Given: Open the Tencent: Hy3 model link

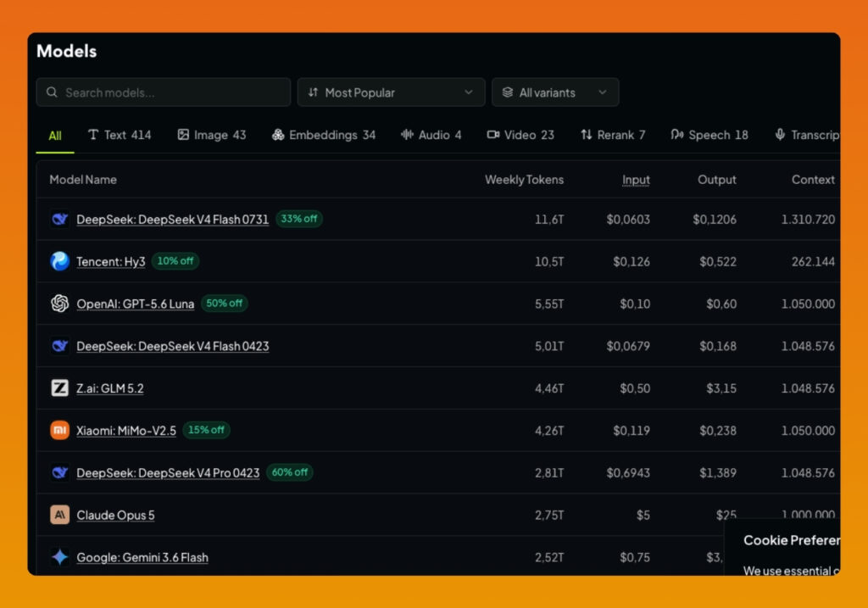Looking at the screenshot, I should 111,261.
